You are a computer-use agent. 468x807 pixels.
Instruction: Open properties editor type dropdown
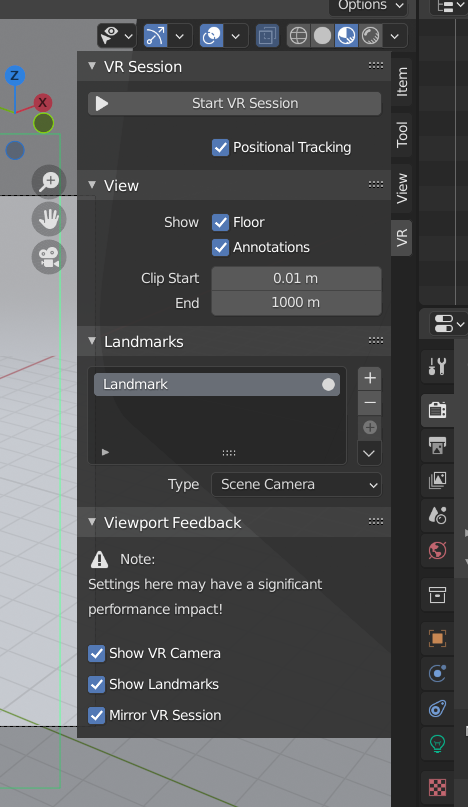[449, 324]
